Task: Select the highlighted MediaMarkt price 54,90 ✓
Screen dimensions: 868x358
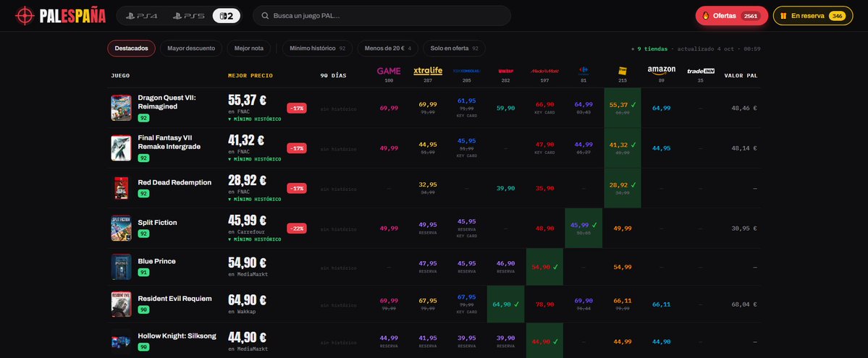Action: [544, 267]
